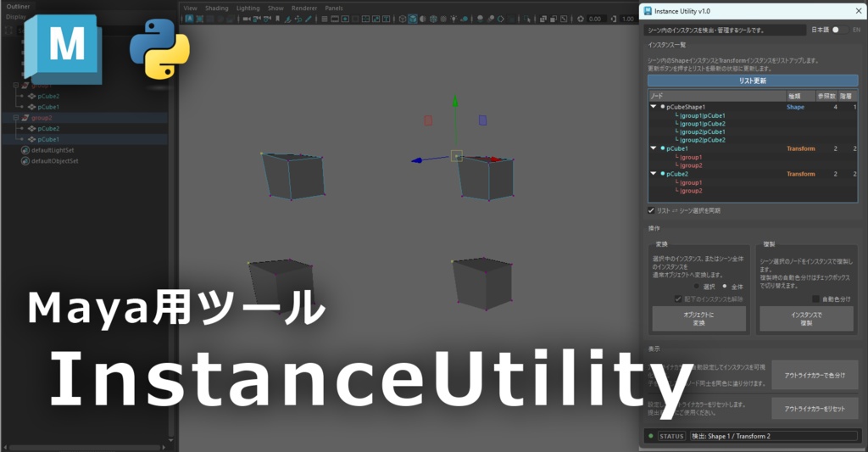868x452 pixels.
Task: Enable the 自動色分け checkbox
Action: (815, 299)
